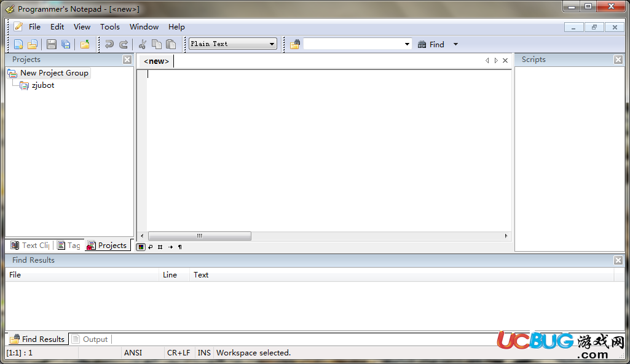Click the horizontal scrollbar left arrow
This screenshot has width=630, height=364.
tap(142, 236)
